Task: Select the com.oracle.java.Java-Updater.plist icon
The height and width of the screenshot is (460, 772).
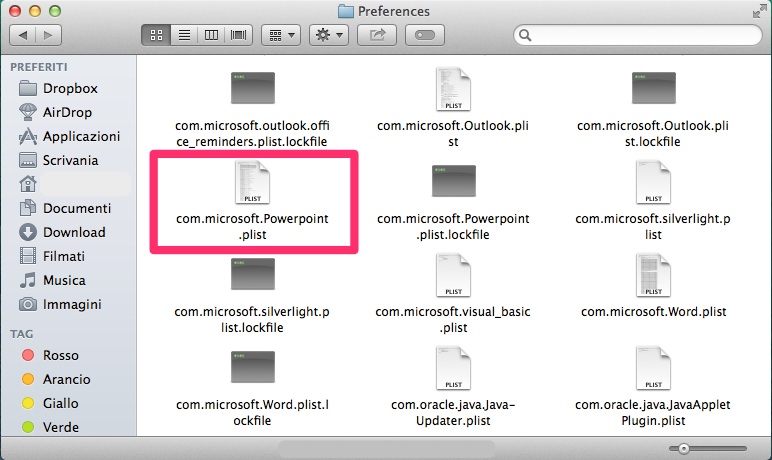Action: tap(453, 368)
